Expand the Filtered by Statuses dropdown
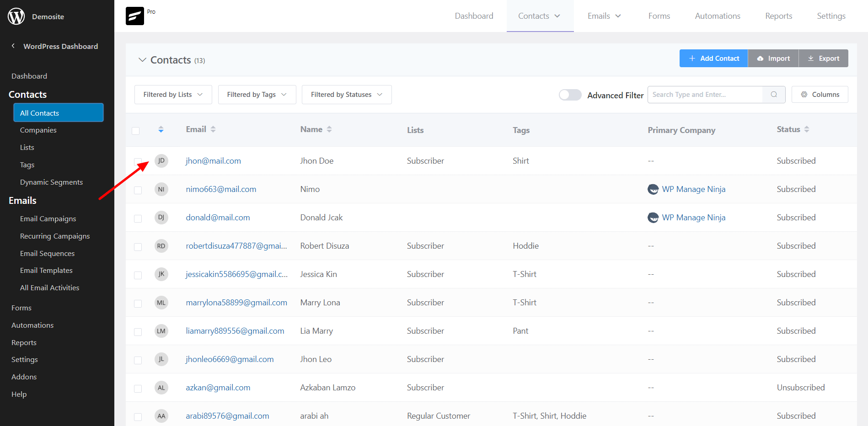The width and height of the screenshot is (868, 426). pyautogui.click(x=346, y=95)
